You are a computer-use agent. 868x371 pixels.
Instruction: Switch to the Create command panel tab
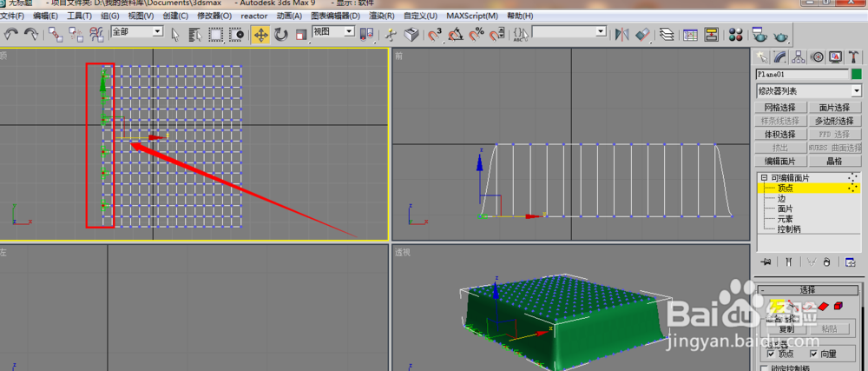(763, 57)
